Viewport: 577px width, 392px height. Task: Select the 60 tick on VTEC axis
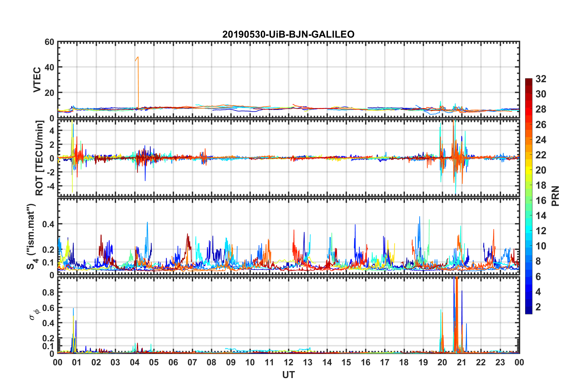pyautogui.click(x=49, y=42)
